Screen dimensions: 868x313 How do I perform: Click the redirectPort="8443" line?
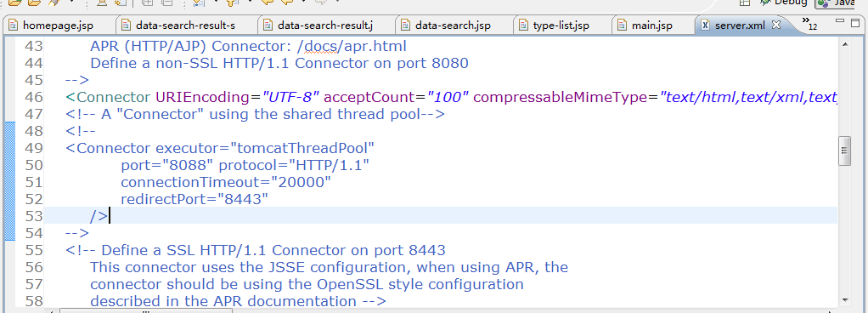(194, 199)
